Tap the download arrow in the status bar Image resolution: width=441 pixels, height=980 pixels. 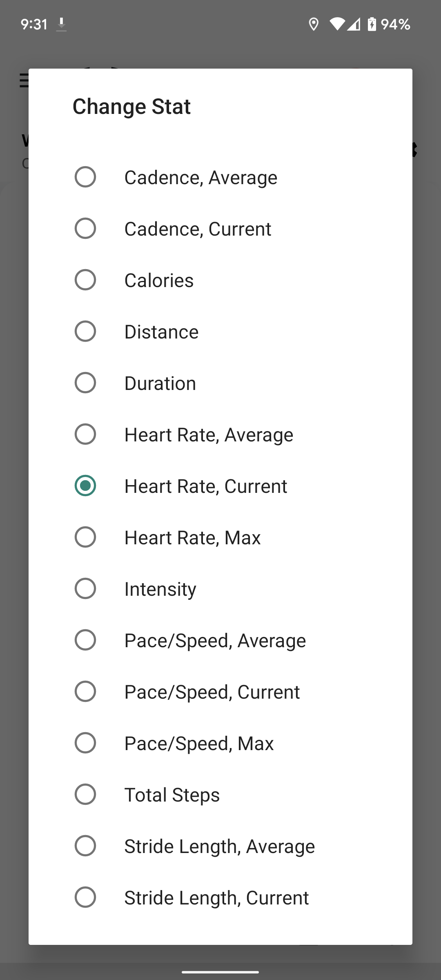click(62, 24)
